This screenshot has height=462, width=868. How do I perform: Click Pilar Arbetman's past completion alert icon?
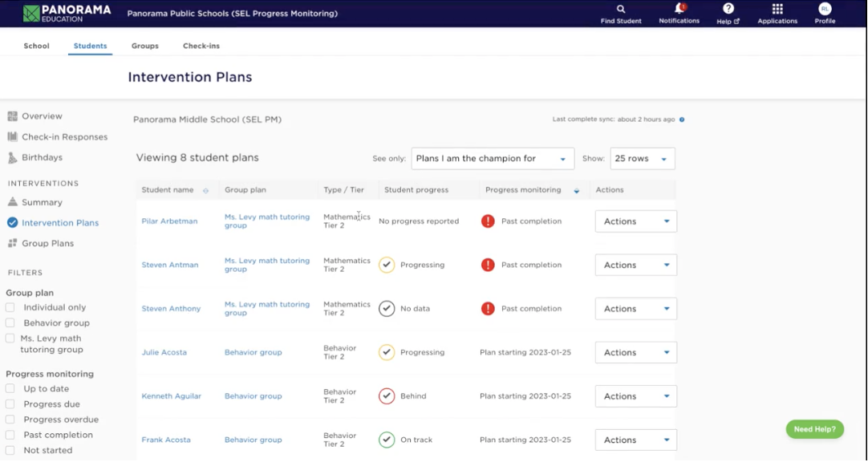488,221
